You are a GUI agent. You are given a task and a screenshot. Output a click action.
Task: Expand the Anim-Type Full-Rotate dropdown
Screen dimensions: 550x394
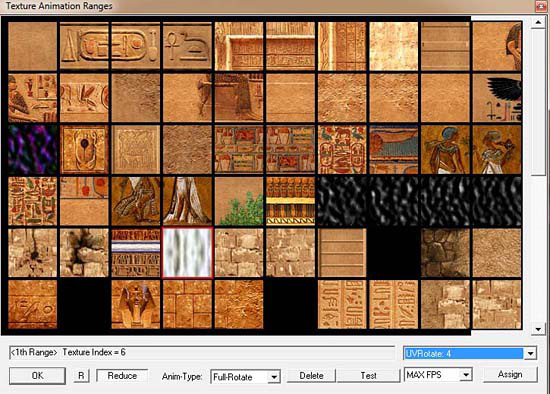click(x=274, y=377)
